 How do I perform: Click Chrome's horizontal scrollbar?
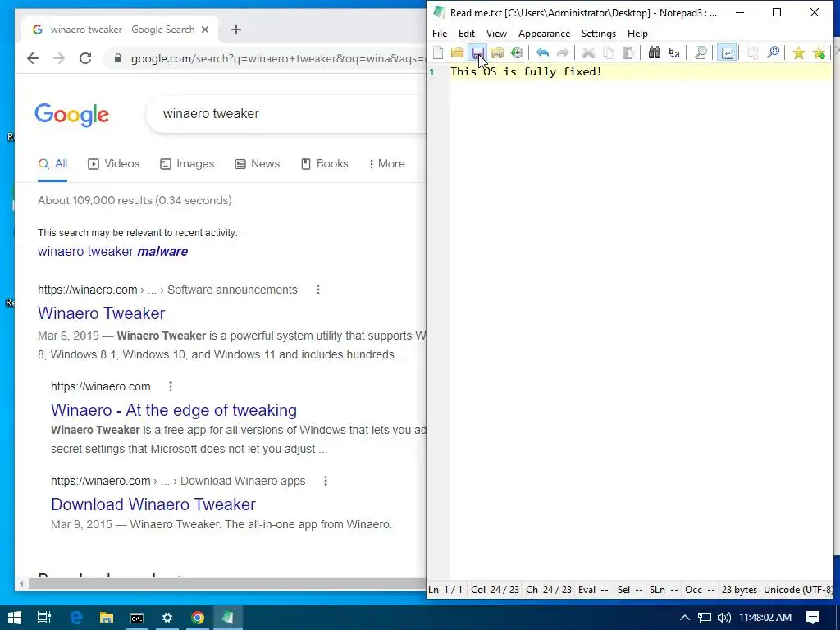[227, 583]
